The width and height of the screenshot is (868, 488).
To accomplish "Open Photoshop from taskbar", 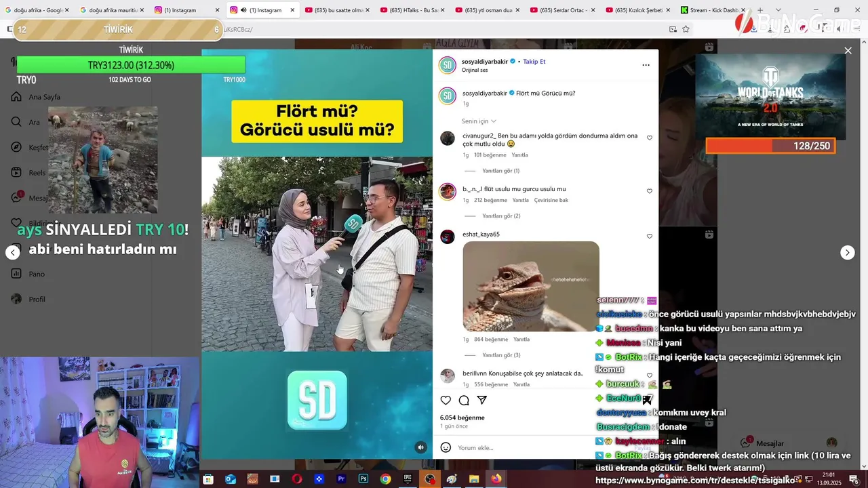I will click(x=363, y=479).
